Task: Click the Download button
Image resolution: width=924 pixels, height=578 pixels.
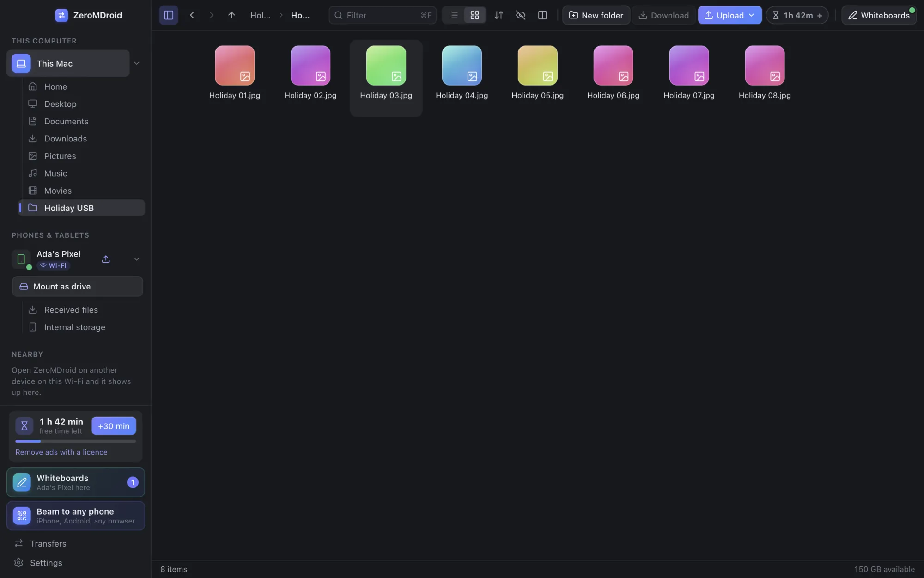Action: (x=663, y=15)
